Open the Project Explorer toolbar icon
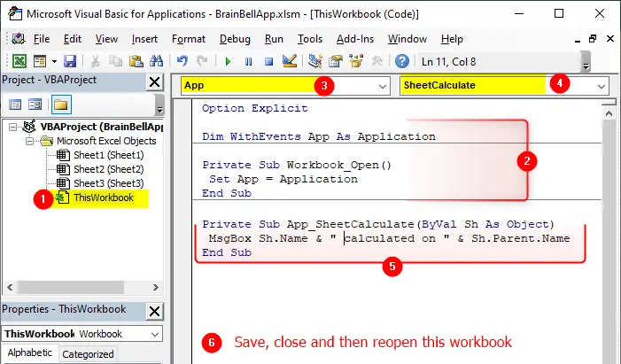Screen dimensions: 621x364 click(315, 61)
